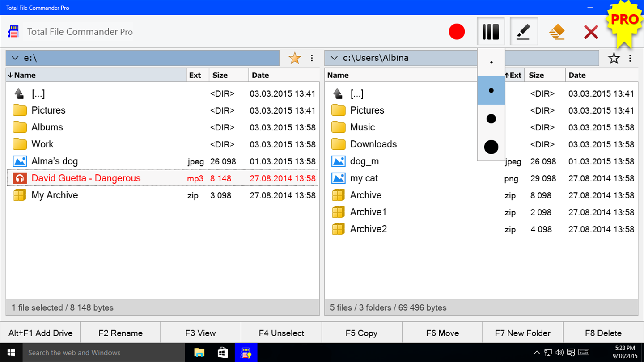Click F4 Unselect button
The image size is (644, 362).
tap(281, 333)
